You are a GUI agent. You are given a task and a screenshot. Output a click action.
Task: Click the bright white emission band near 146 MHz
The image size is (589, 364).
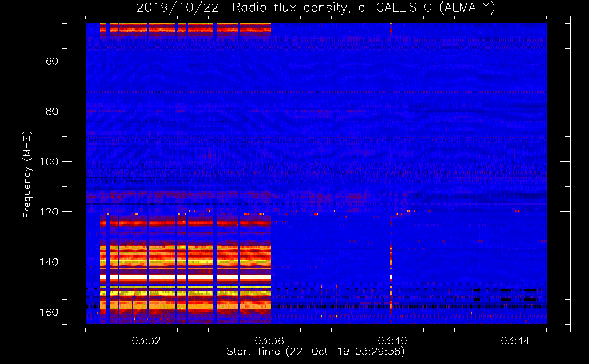pos(186,277)
